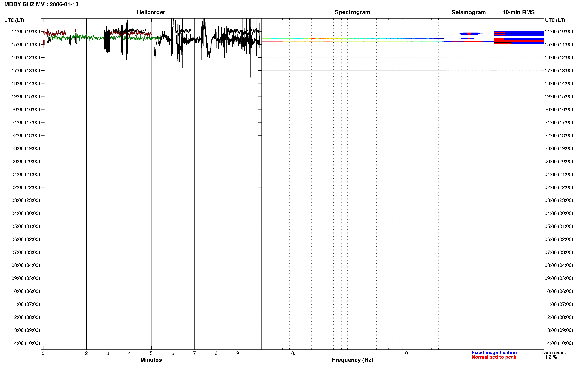The width and height of the screenshot is (588, 368).
Task: Click the 'Fixed magnification' legend text
Action: tap(494, 352)
